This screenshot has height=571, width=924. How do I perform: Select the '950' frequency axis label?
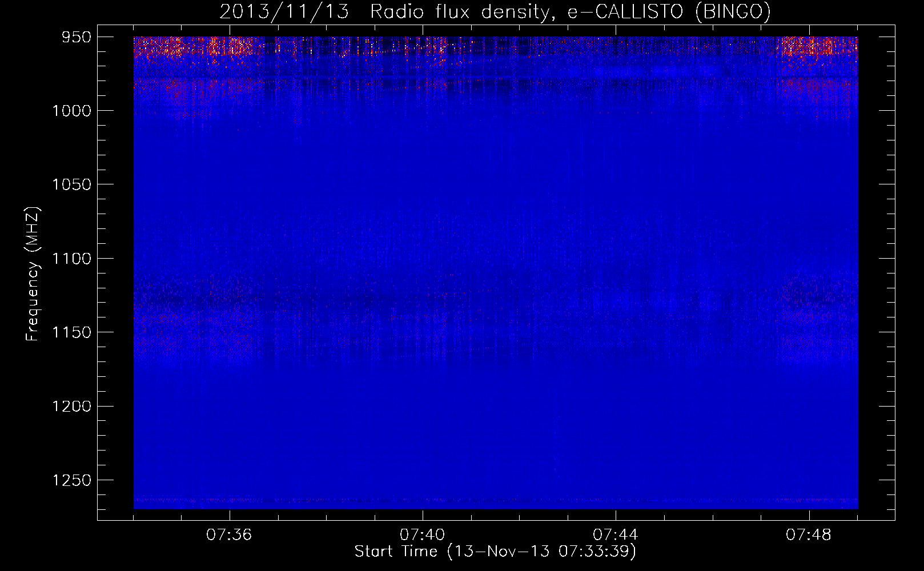pyautogui.click(x=77, y=37)
